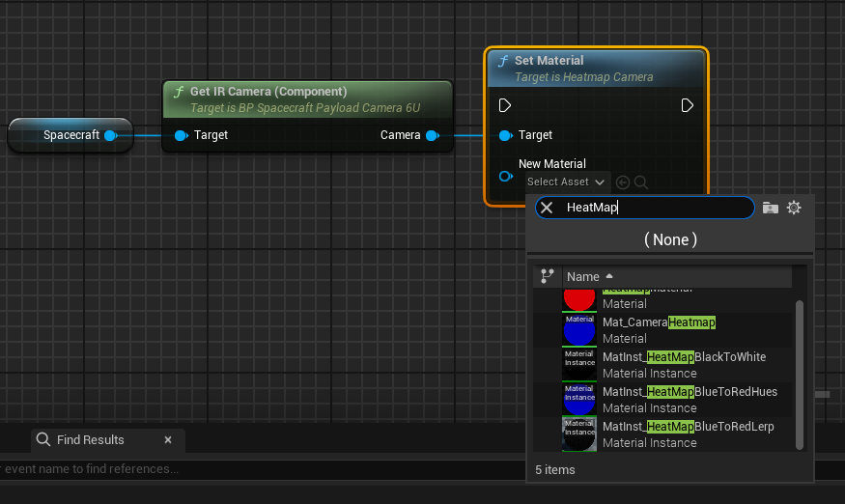
Task: Click the MatInst_HeatMapBlueToRedLerp thumbnail
Action: click(579, 434)
